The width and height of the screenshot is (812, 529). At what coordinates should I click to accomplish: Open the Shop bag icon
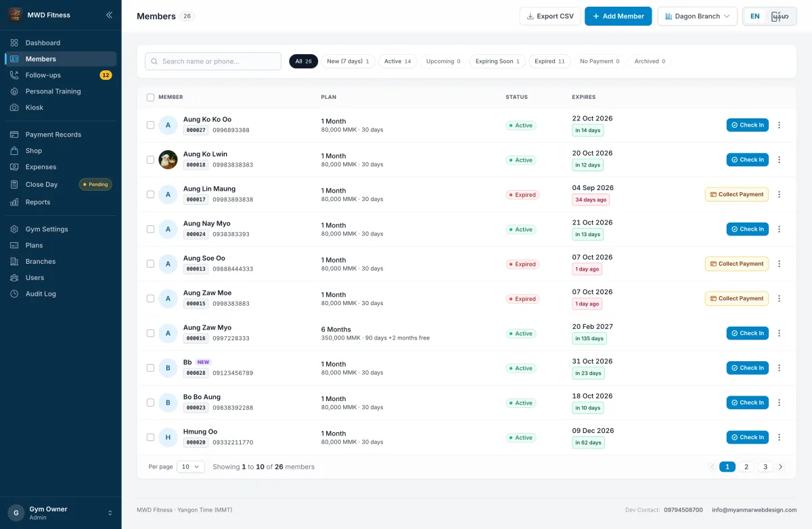pyautogui.click(x=14, y=151)
